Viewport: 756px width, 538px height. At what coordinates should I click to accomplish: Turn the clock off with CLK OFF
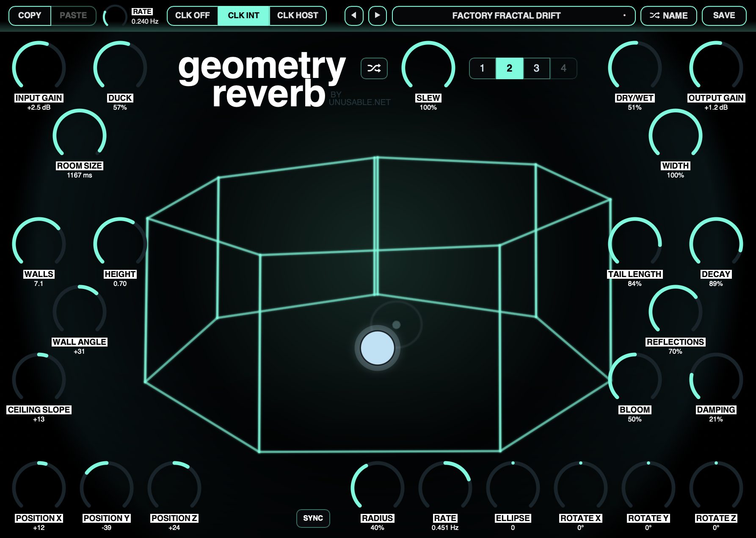[x=193, y=16]
